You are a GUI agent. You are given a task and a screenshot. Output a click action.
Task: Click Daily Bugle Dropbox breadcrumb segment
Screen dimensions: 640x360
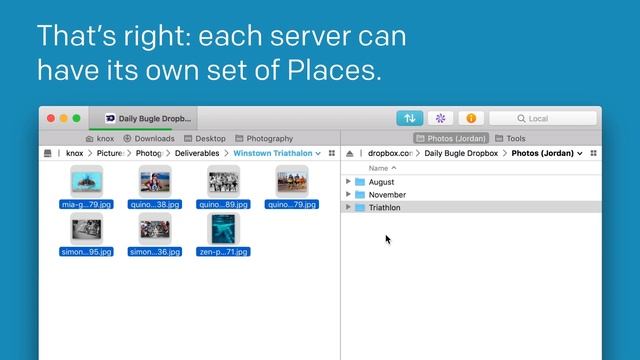point(461,153)
